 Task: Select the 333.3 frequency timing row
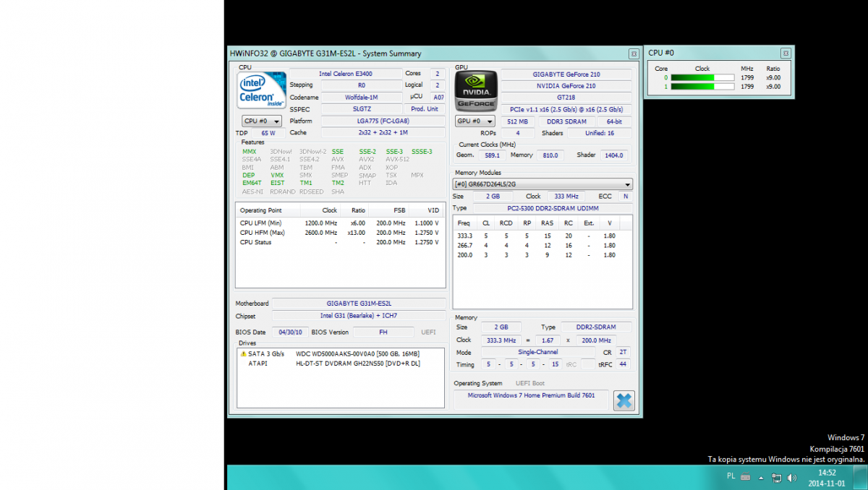[x=542, y=236]
